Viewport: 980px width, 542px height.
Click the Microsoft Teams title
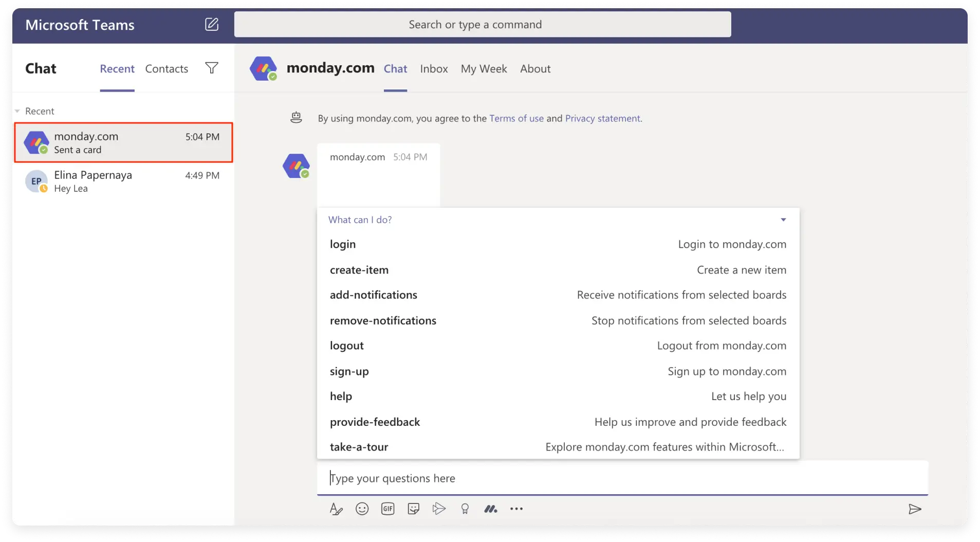click(80, 25)
